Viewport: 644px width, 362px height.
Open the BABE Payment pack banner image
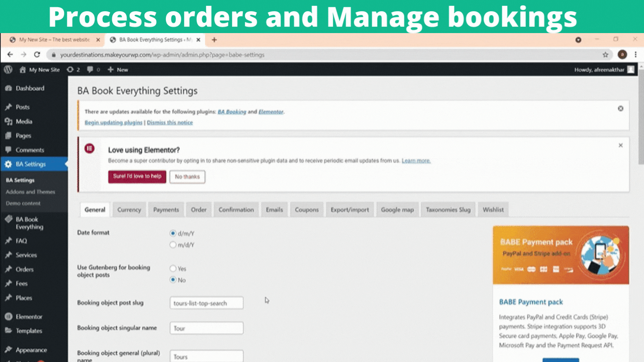pyautogui.click(x=561, y=255)
